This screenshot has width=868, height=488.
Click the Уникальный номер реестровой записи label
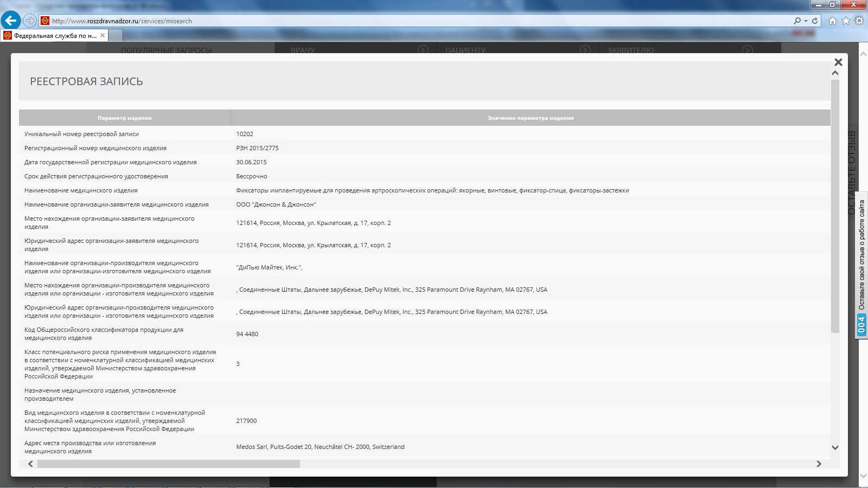(x=81, y=134)
